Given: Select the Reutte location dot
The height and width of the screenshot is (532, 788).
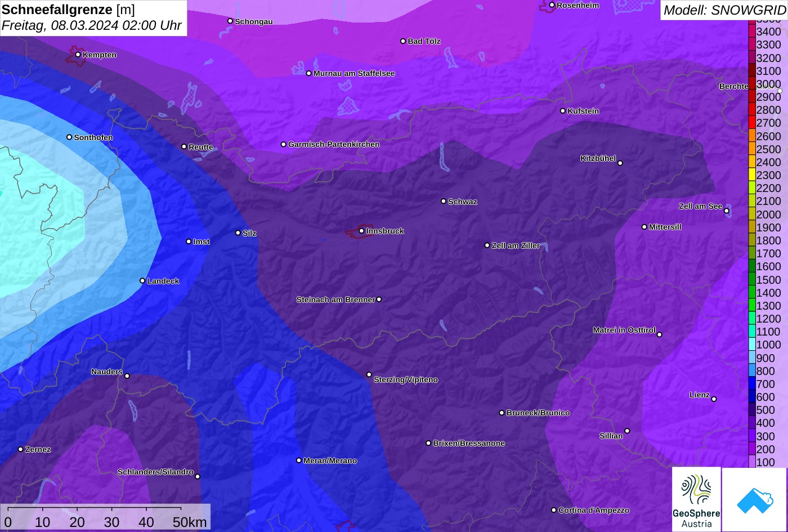Looking at the screenshot, I should click(x=184, y=146).
